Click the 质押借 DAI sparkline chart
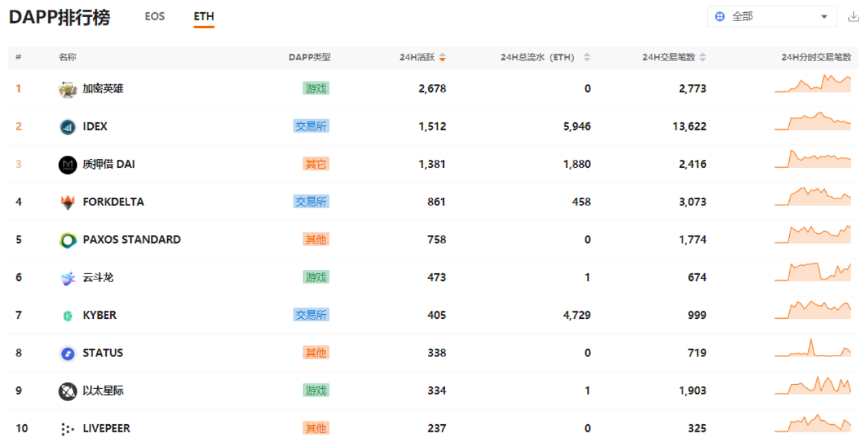868x448 pixels. click(x=813, y=158)
